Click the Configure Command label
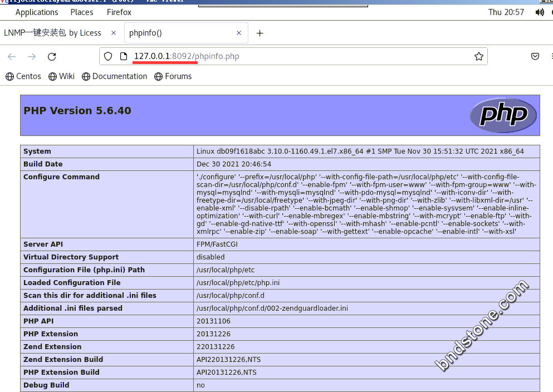Screen dimensions: 553x392 [x=61, y=177]
